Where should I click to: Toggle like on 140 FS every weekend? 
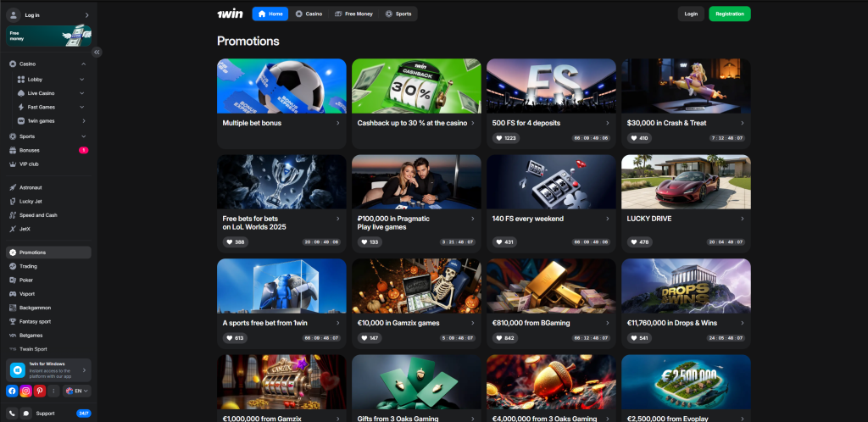pyautogui.click(x=507, y=242)
